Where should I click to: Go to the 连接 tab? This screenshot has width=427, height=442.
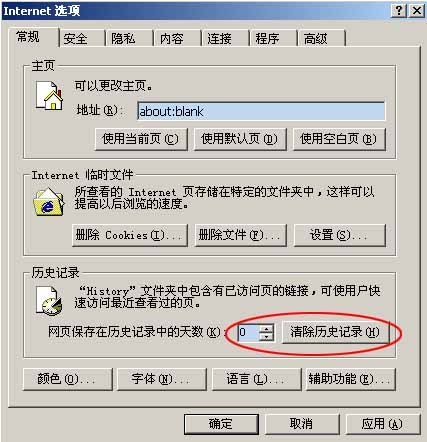[x=219, y=39]
